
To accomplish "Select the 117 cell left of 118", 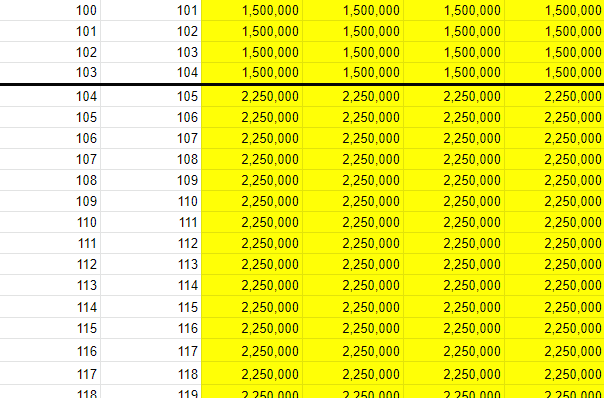I will click(50, 373).
